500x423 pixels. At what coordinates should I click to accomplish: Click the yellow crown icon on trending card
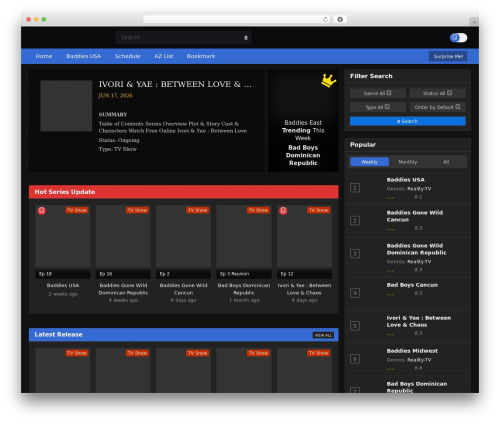coord(328,81)
